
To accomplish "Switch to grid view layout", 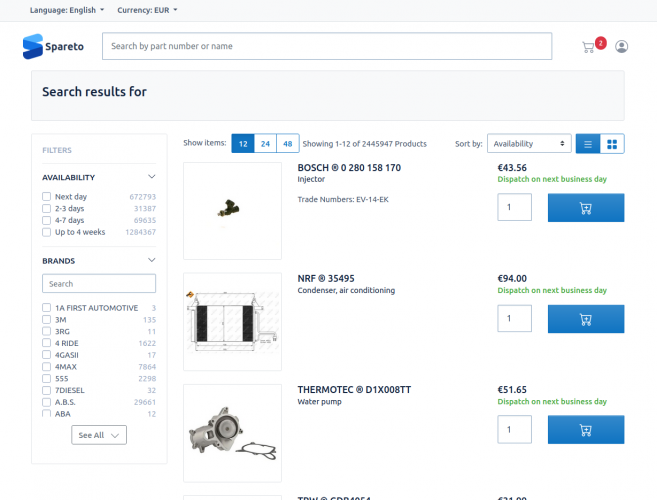I will pos(612,144).
